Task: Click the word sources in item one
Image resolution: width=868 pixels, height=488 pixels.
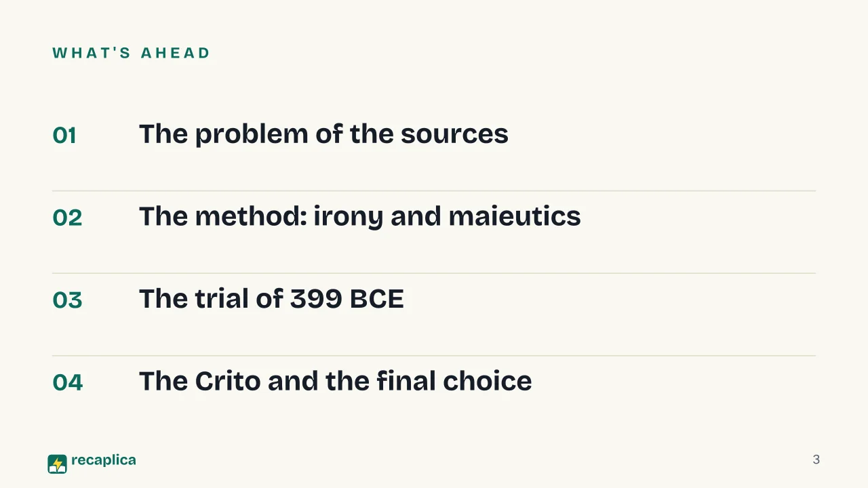Action: pyautogui.click(x=454, y=134)
